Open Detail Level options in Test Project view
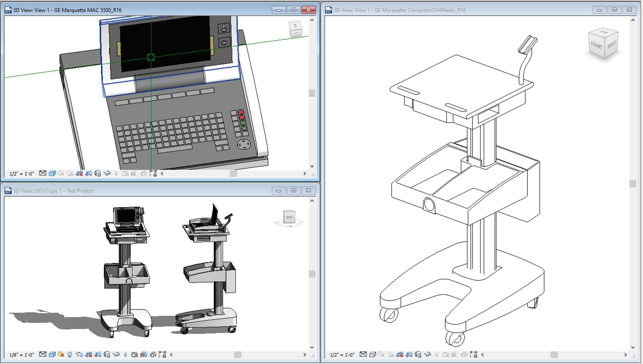Image resolution: width=643 pixels, height=364 pixels. (x=43, y=354)
